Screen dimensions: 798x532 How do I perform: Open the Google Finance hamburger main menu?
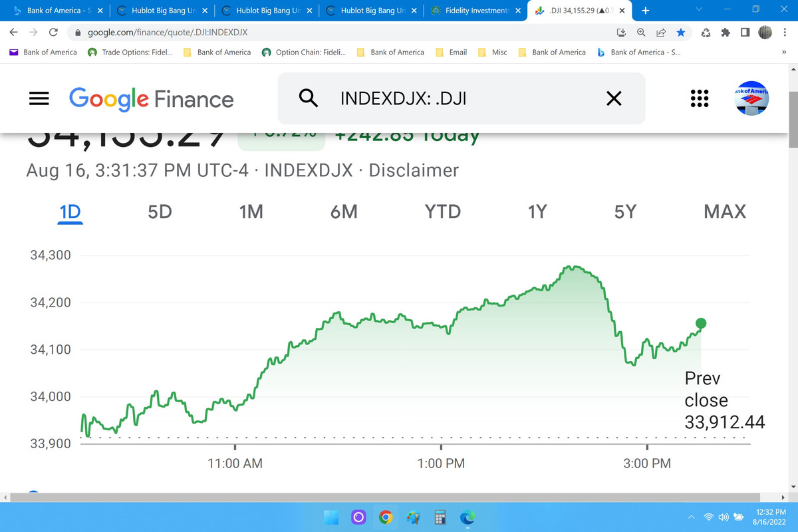pyautogui.click(x=40, y=98)
